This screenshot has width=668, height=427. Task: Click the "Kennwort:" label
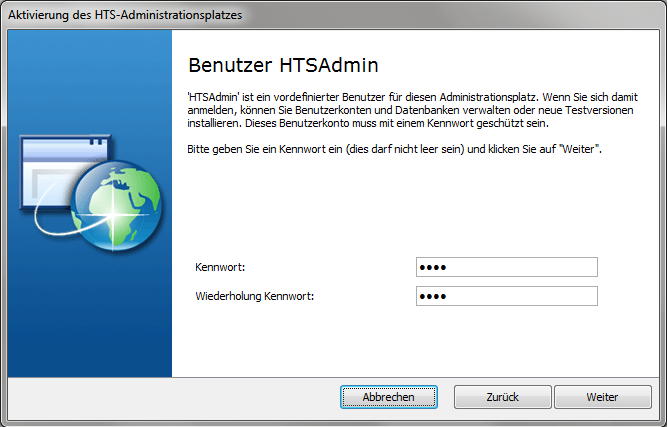[220, 267]
